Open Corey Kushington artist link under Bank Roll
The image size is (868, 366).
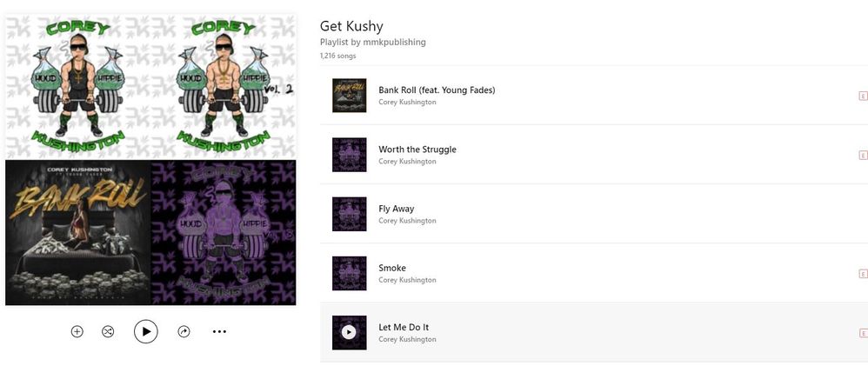[407, 103]
